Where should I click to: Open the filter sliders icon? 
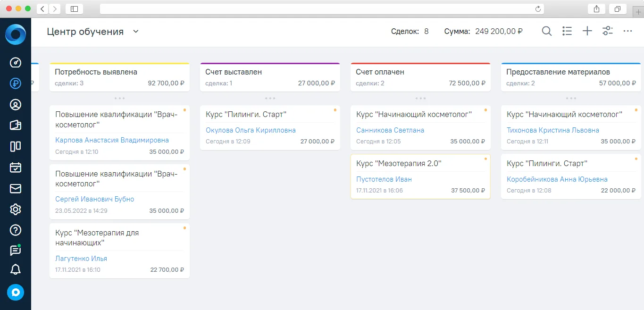point(608,31)
